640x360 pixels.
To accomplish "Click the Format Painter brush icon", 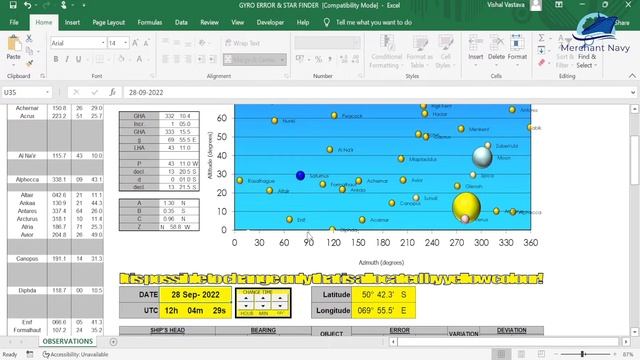I will [x=29, y=63].
